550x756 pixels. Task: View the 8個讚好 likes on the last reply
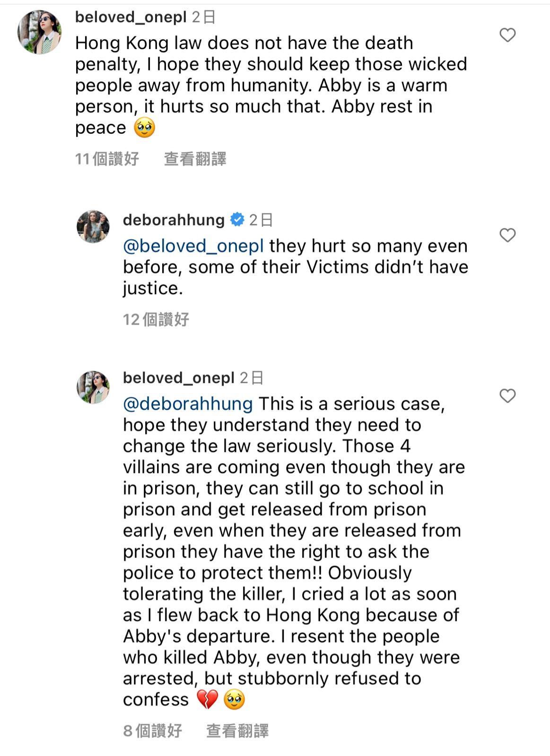click(x=152, y=730)
